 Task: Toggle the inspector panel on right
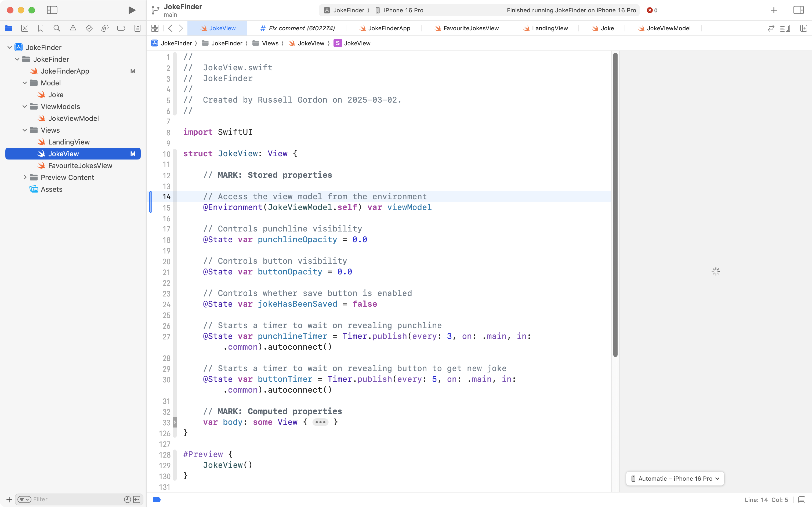coord(798,10)
